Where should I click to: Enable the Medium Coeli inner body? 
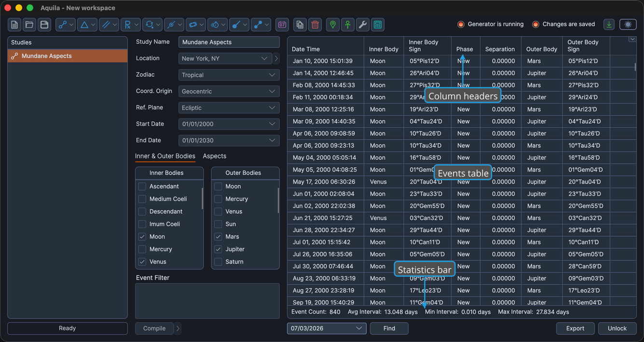click(x=142, y=199)
